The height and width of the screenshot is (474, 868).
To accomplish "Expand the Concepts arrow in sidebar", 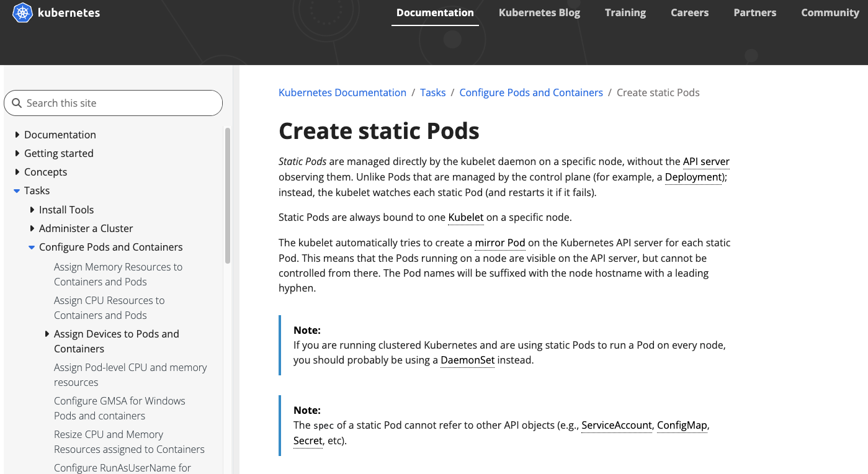I will [17, 172].
